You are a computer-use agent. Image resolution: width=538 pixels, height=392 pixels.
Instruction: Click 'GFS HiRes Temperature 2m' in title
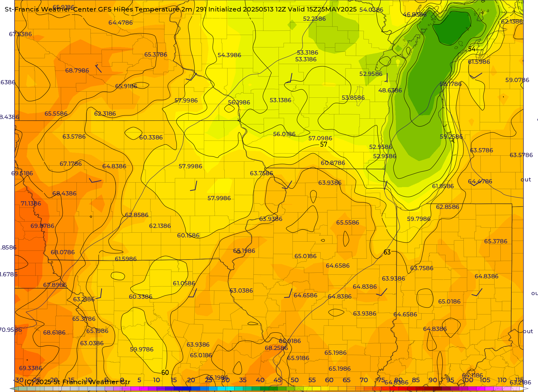145,9
